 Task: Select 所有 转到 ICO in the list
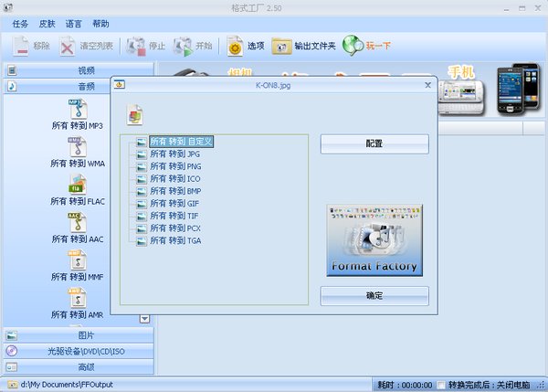pyautogui.click(x=175, y=179)
